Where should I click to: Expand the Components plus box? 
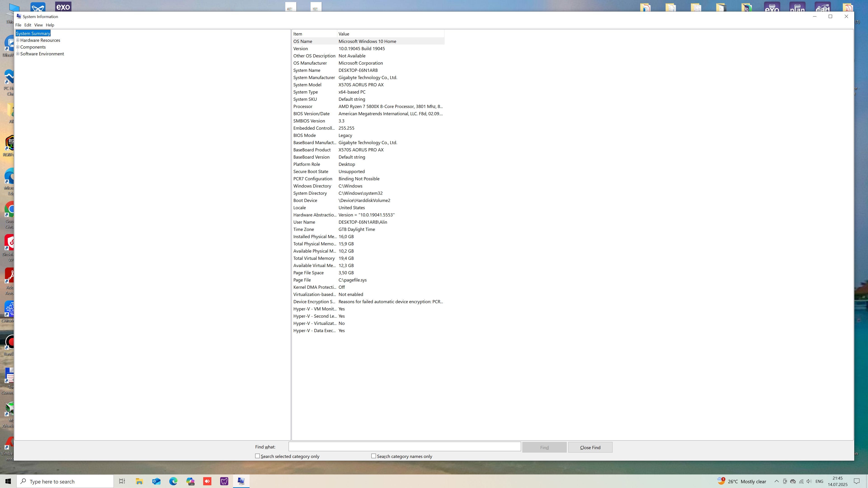coord(18,47)
